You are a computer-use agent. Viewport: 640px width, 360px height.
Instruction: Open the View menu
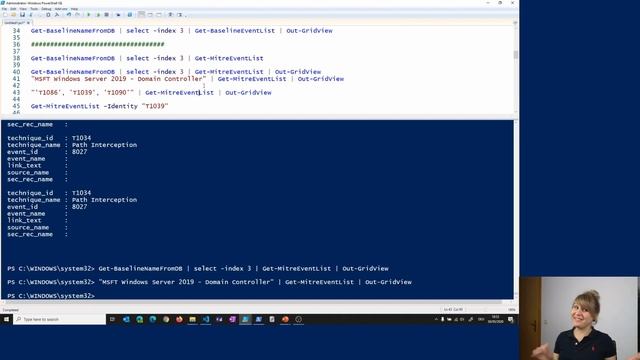pos(23,9)
